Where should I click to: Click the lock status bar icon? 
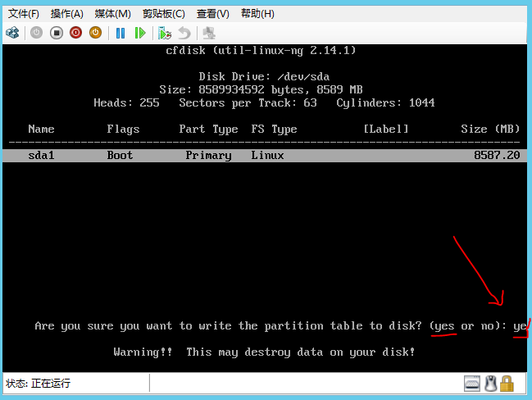click(507, 384)
